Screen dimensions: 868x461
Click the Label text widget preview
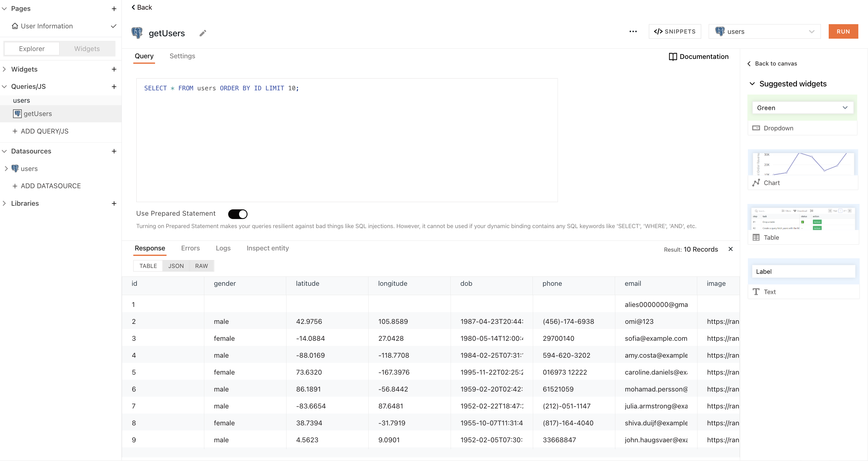[803, 271]
